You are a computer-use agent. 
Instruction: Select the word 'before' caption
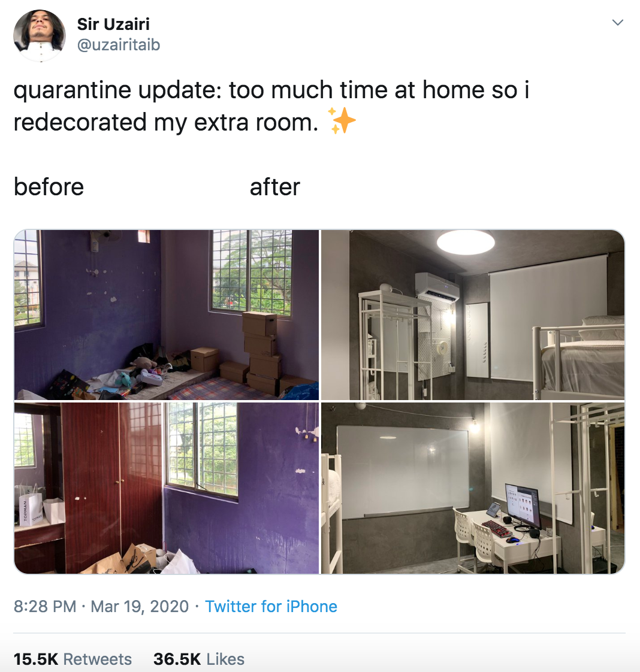pyautogui.click(x=49, y=187)
